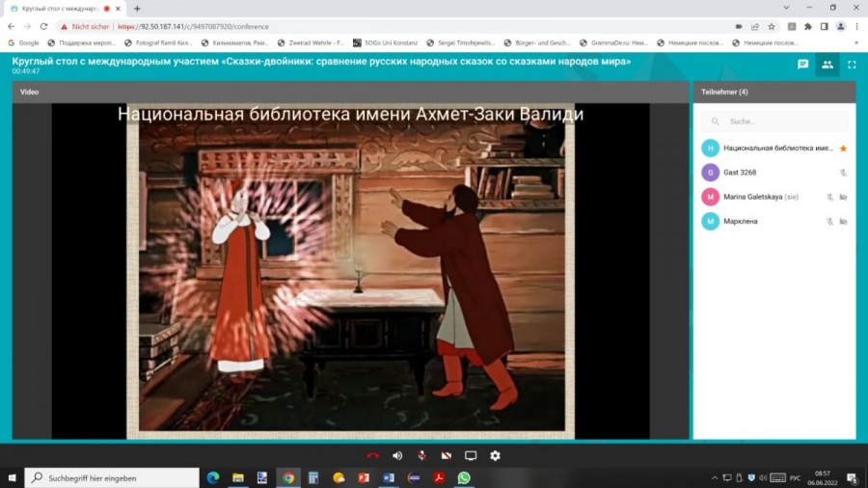Enter fullscreen mode for conference

(x=852, y=65)
